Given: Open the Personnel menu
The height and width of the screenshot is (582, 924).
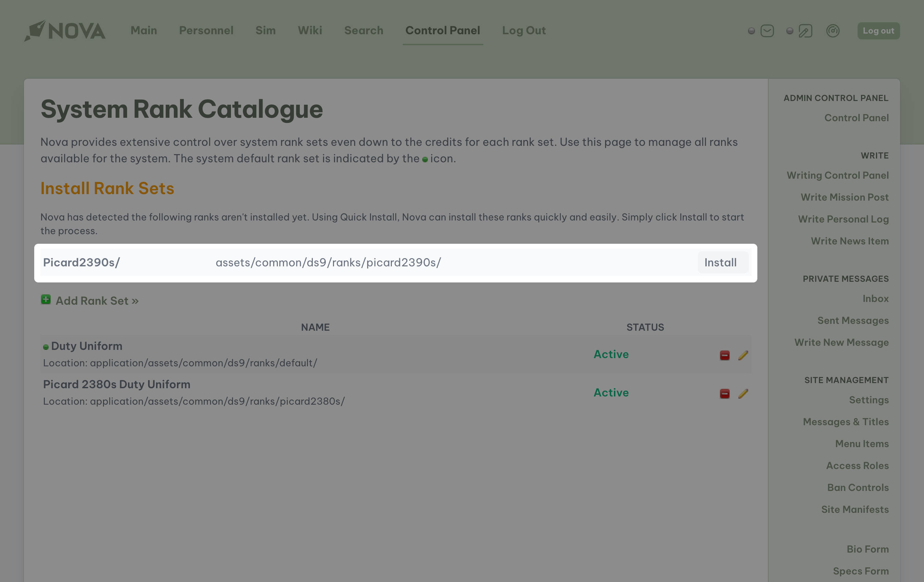Looking at the screenshot, I should pos(206,30).
